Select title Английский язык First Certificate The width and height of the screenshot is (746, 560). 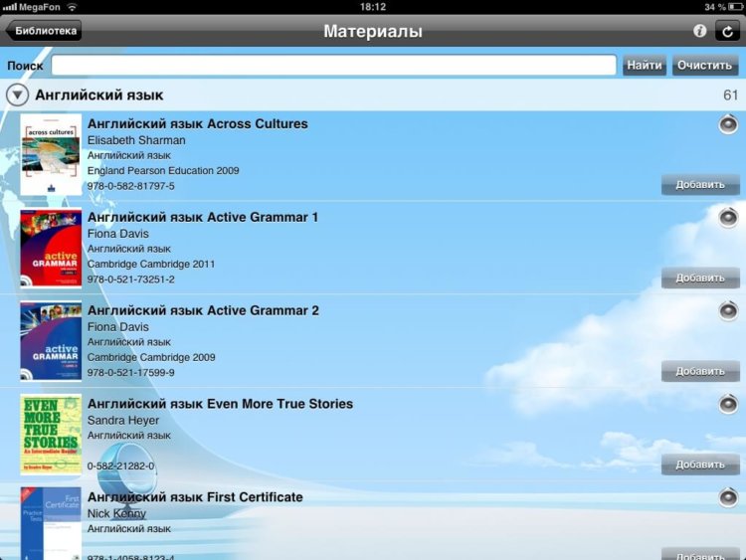coord(195,496)
